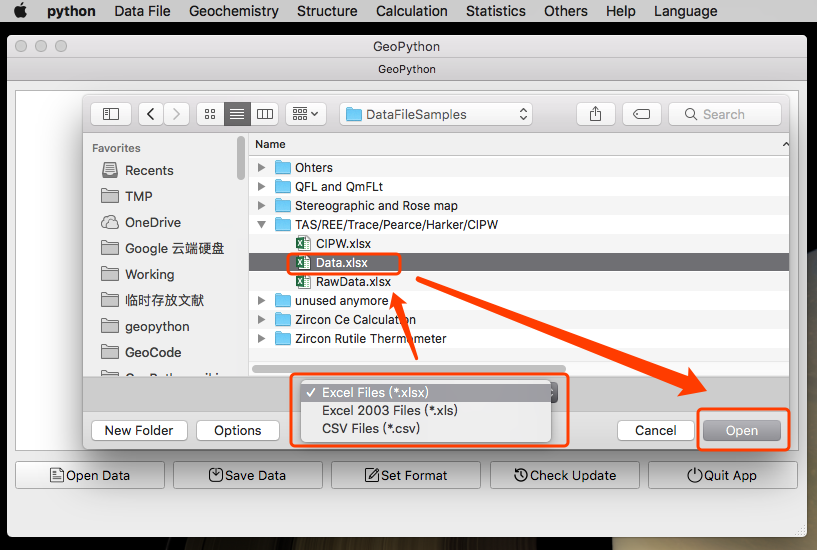817x550 pixels.
Task: Click the Open button
Action: (742, 430)
